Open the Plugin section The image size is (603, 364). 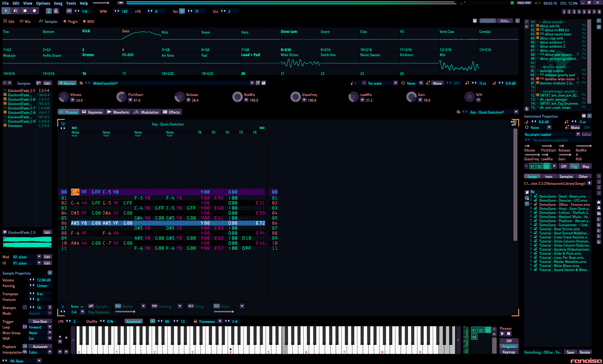click(x=70, y=21)
